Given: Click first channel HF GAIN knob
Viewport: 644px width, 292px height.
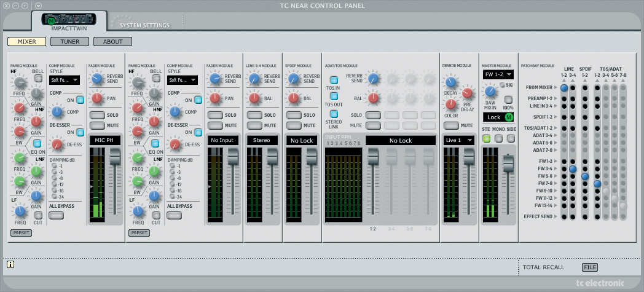Looking at the screenshot, I should pos(37,93).
